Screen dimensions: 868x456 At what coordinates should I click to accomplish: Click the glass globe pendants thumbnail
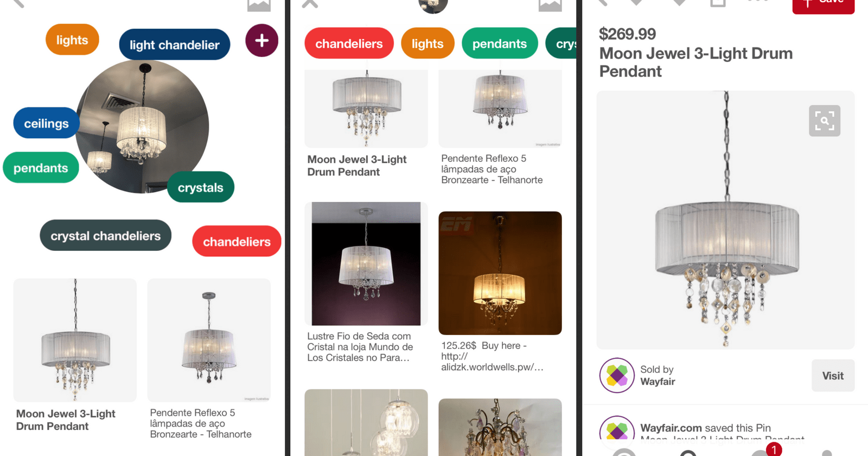click(366, 422)
